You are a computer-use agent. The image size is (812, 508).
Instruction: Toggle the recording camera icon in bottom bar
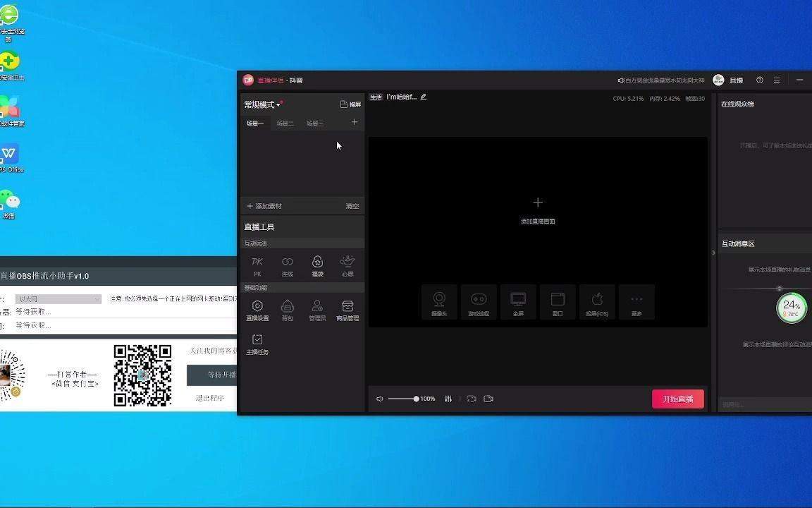[x=488, y=399]
